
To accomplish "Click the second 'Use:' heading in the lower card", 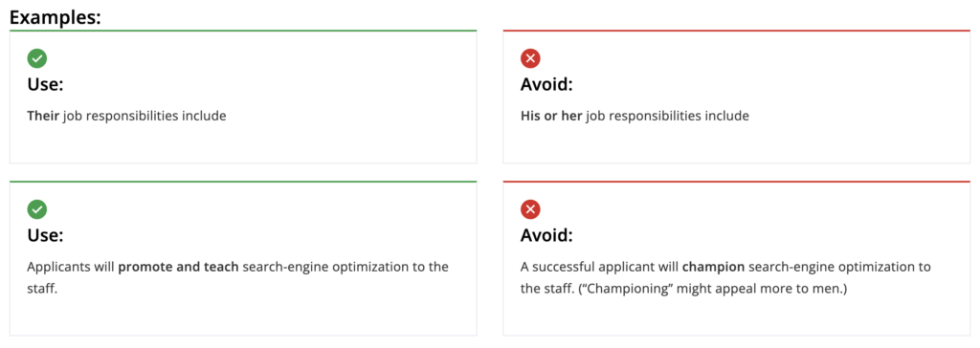I will 46,235.
